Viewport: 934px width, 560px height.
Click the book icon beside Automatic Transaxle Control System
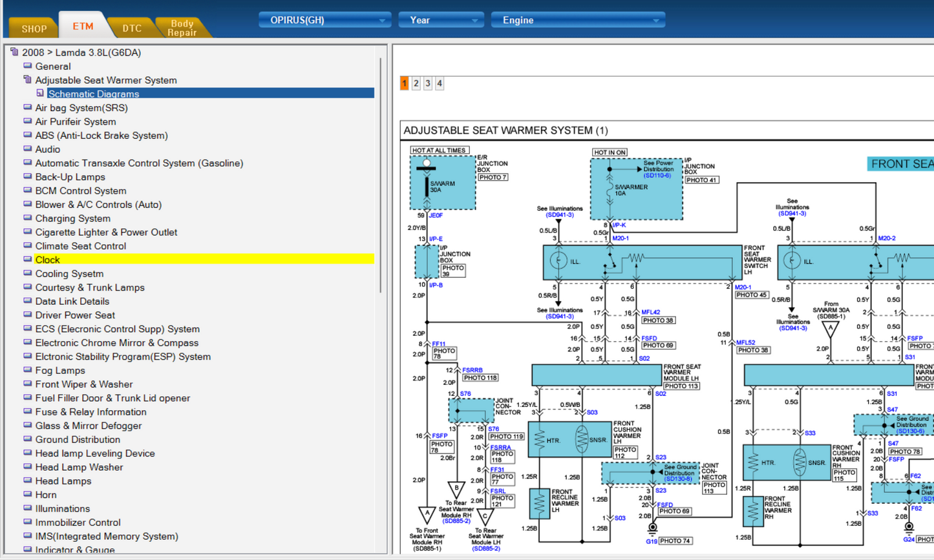point(27,163)
